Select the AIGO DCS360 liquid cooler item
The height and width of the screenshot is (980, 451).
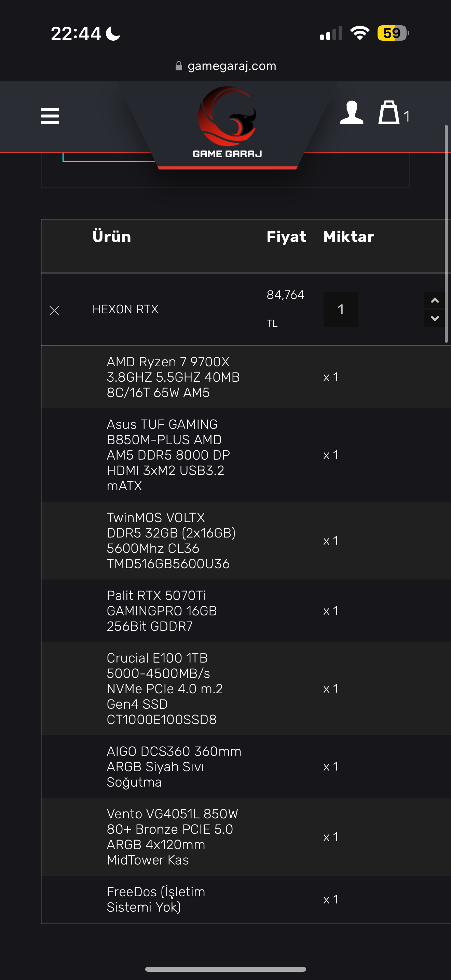coord(174,766)
